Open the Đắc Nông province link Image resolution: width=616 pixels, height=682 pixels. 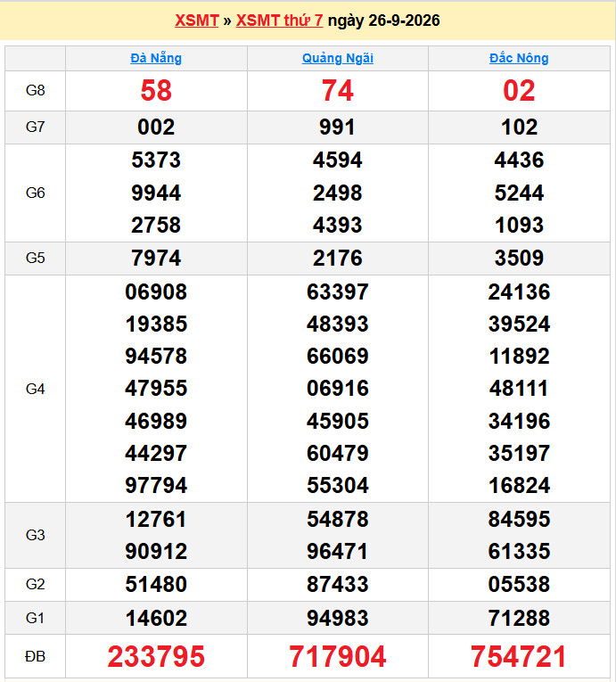[x=519, y=58]
